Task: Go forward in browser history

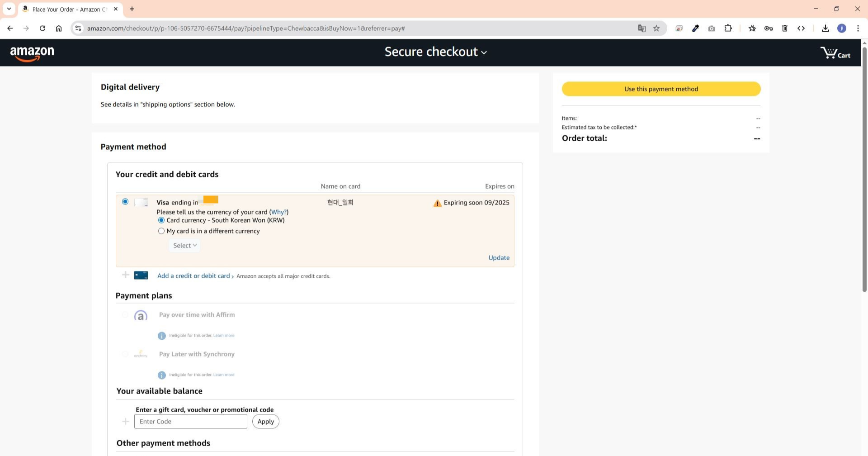Action: pyautogui.click(x=26, y=28)
